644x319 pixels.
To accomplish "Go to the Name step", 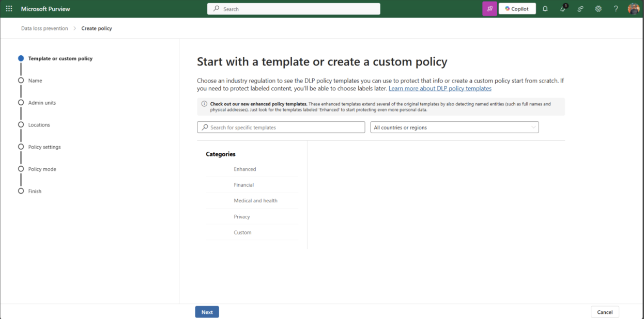I will [x=30, y=81].
